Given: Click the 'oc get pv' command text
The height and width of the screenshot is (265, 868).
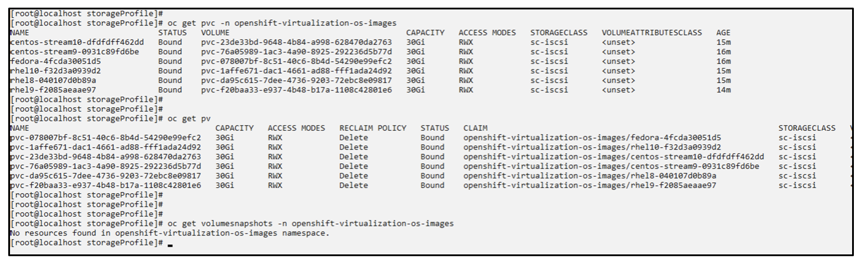Looking at the screenshot, I should coord(185,118).
